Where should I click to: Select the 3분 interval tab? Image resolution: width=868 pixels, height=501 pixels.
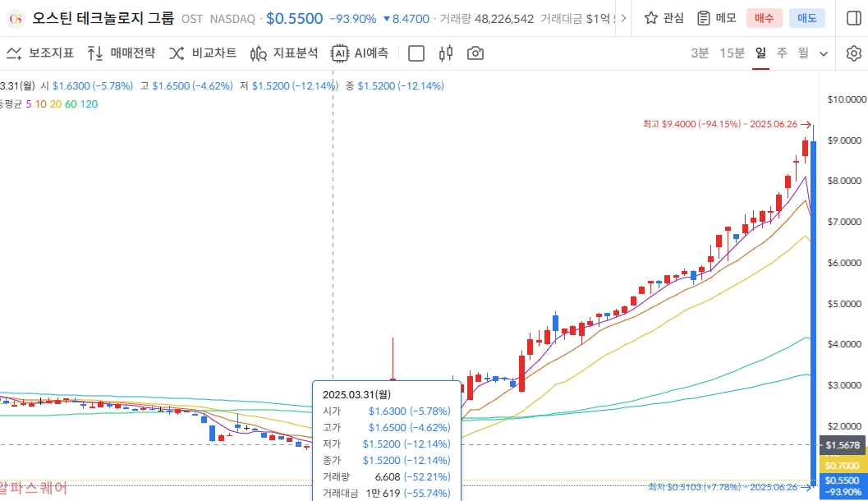click(x=700, y=53)
